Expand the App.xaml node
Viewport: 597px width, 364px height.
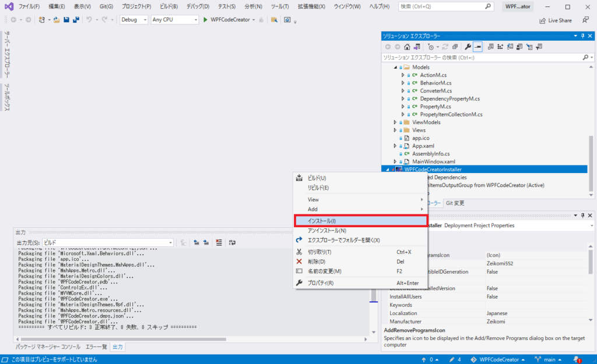[x=395, y=146]
